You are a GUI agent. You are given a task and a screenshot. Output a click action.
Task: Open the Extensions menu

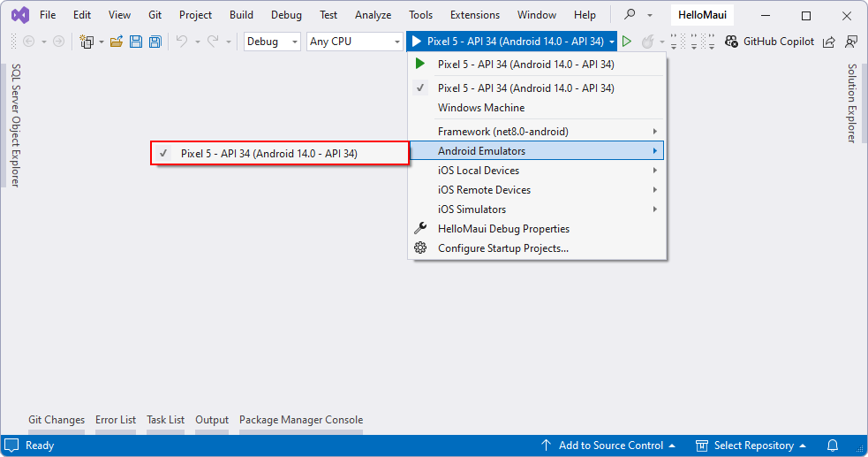(x=474, y=15)
